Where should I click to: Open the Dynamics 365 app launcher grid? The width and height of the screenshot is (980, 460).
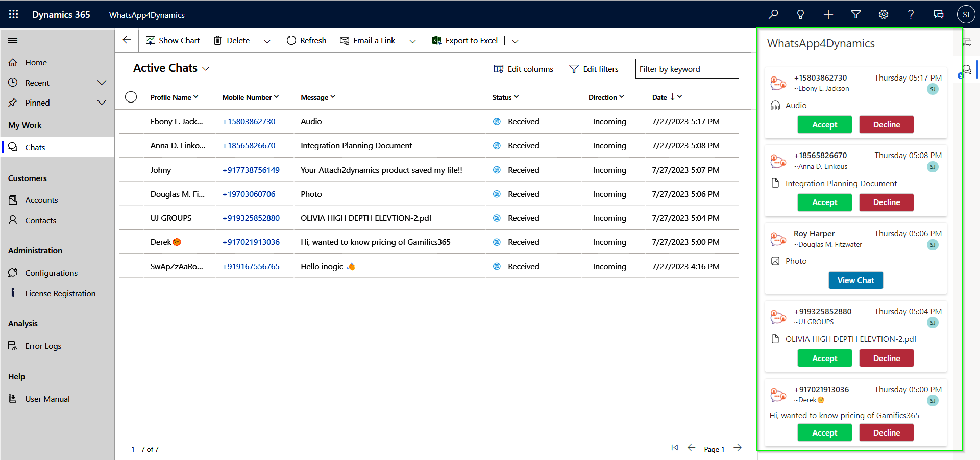coord(14,14)
